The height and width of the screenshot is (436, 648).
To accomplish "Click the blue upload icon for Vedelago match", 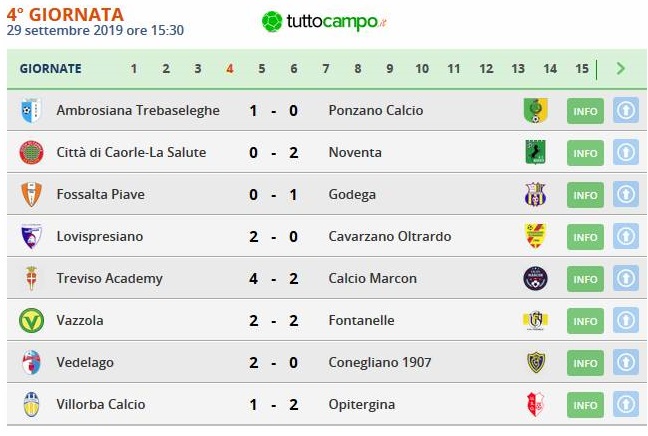I will point(626,362).
